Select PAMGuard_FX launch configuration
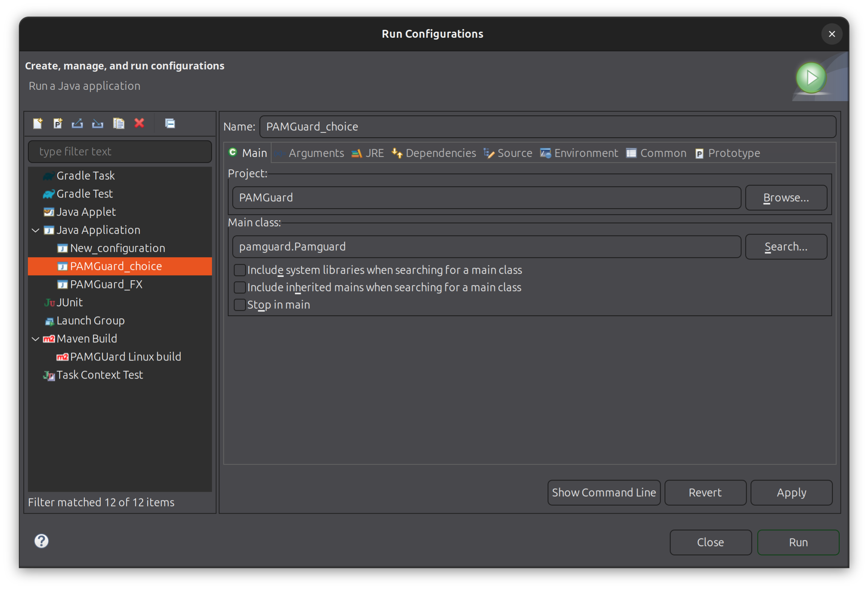 tap(106, 284)
